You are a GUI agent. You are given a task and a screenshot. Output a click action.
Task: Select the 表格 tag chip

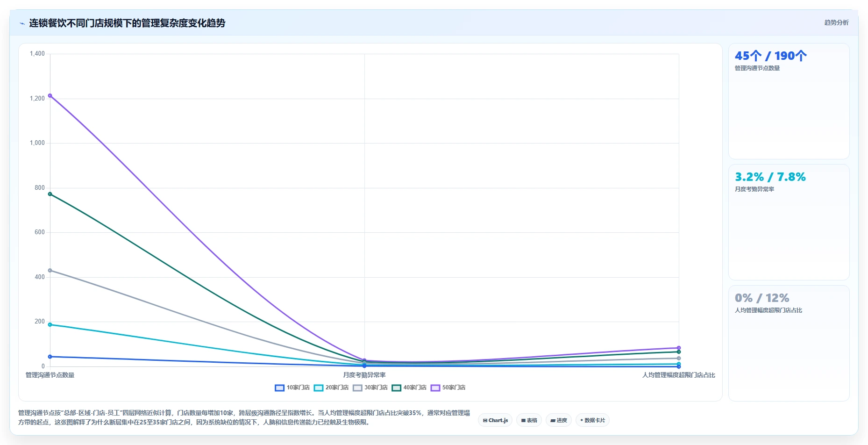click(x=529, y=420)
